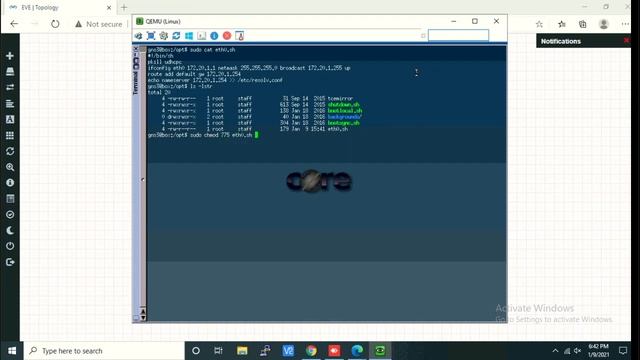640x360 pixels.
Task: Click the green VNC viewer taskbar icon
Action: [x=380, y=351]
